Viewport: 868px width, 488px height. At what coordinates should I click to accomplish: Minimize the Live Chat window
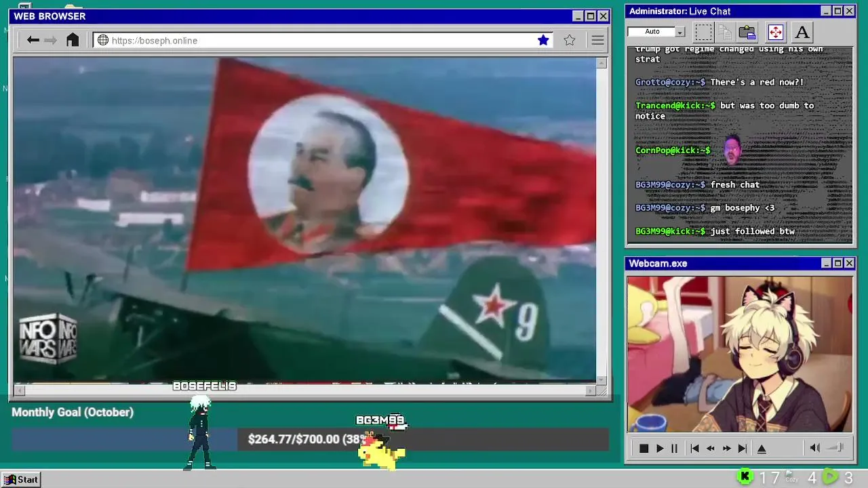tap(826, 11)
